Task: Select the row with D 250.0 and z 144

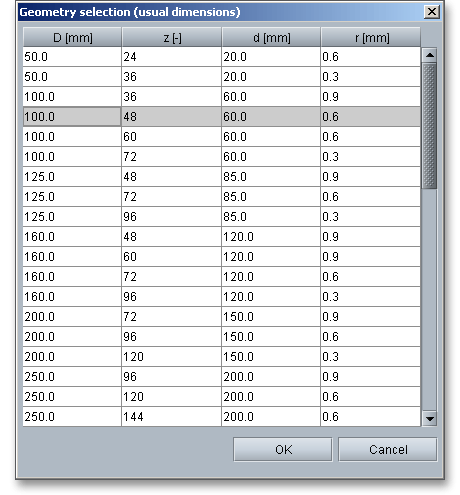Action: coord(222,417)
